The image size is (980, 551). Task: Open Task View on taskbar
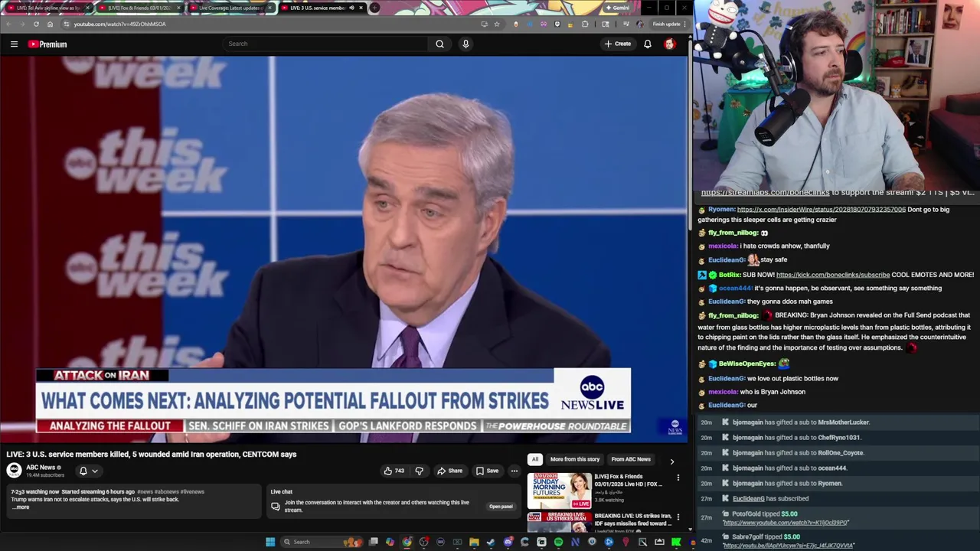373,542
